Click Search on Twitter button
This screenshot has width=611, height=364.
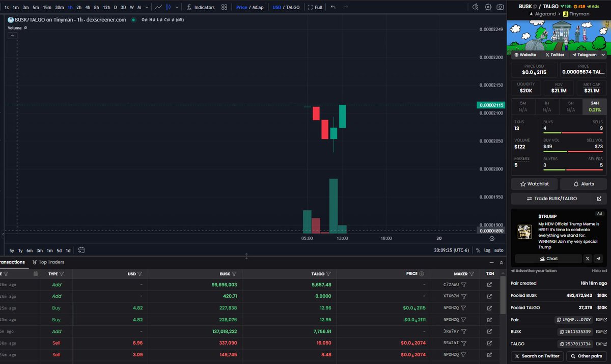tap(537, 356)
